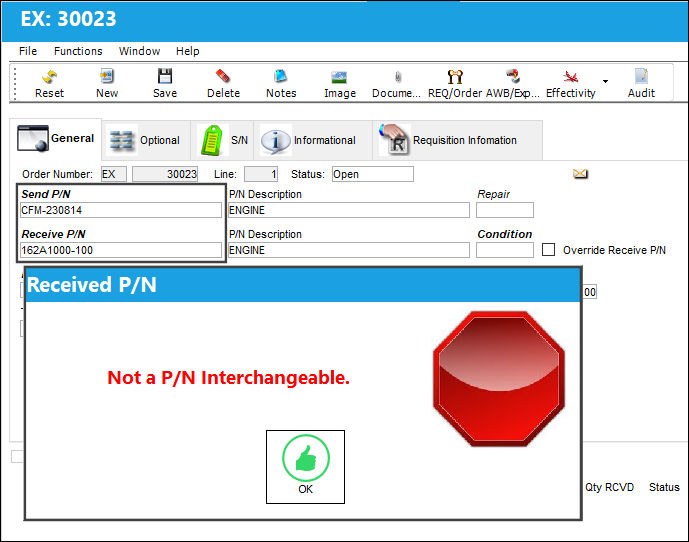689x542 pixels.
Task: Click Order Number prefix EX field
Action: click(113, 174)
